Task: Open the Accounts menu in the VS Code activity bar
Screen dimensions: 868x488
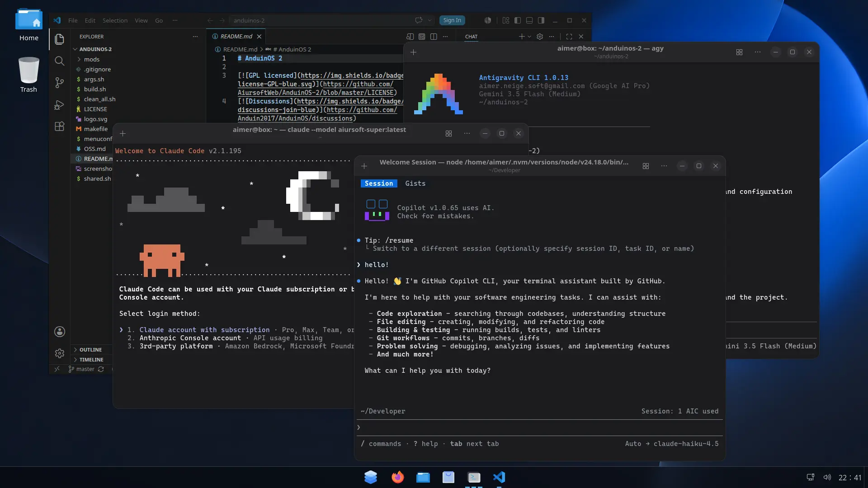Action: [x=59, y=332]
